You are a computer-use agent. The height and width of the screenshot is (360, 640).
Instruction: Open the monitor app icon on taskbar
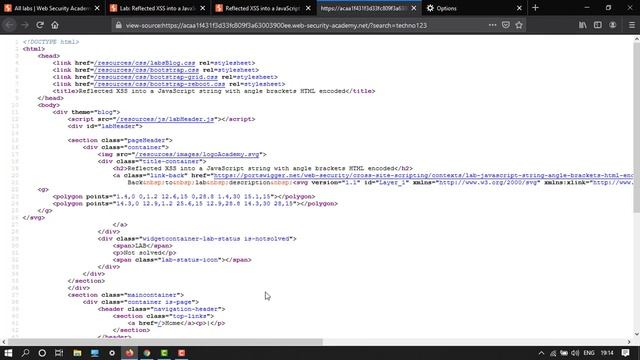95,353
